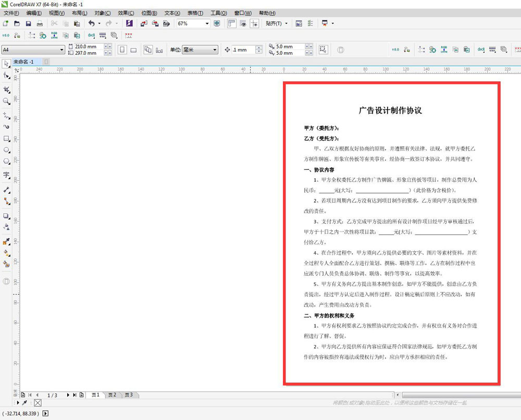Toggle full-screen preview icon
Image resolution: width=521 pixels, height=420 pixels.
tap(217, 23)
